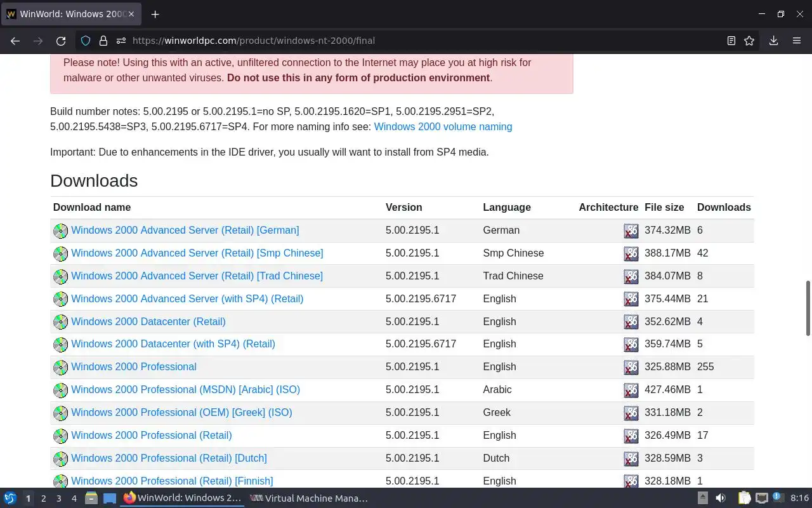Click the x86 icon in the Dutch row
This screenshot has width=812, height=508.
pos(631,458)
